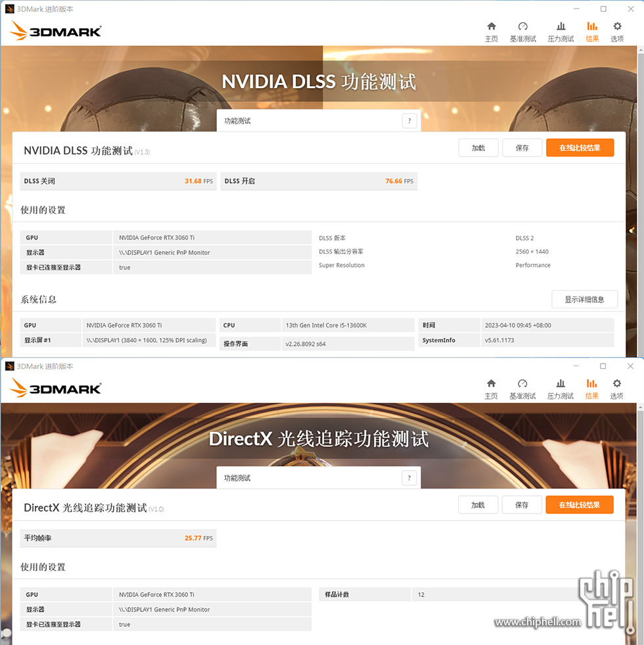Click help question mark in DLSS test box
This screenshot has height=645, width=644.
(x=409, y=121)
